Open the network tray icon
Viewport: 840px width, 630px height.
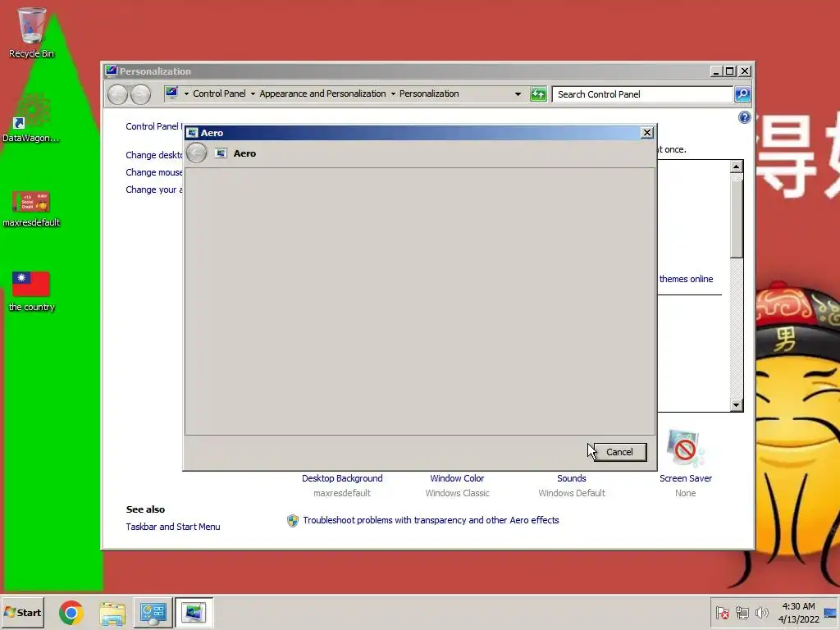coord(742,613)
